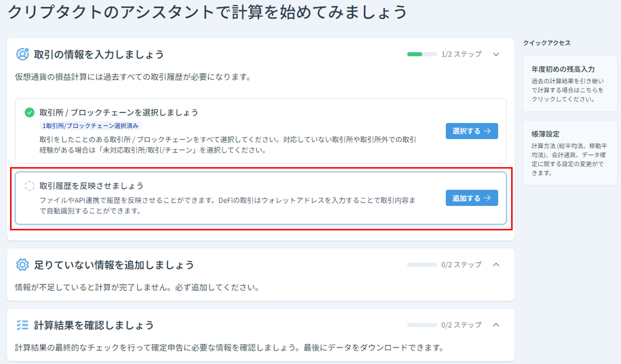
Task: Click the 1取引所/ブロックチェーン選択済み badge
Action: coord(90,126)
